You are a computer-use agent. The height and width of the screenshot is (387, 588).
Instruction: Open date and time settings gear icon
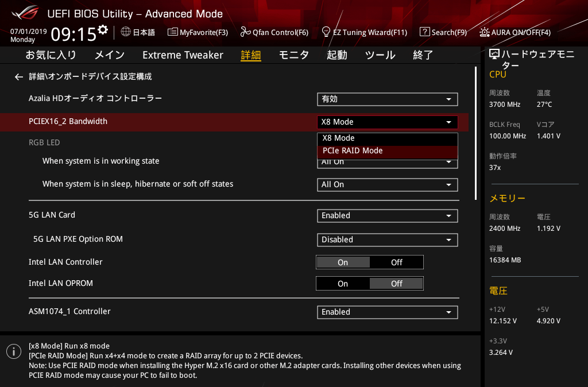[x=103, y=29]
